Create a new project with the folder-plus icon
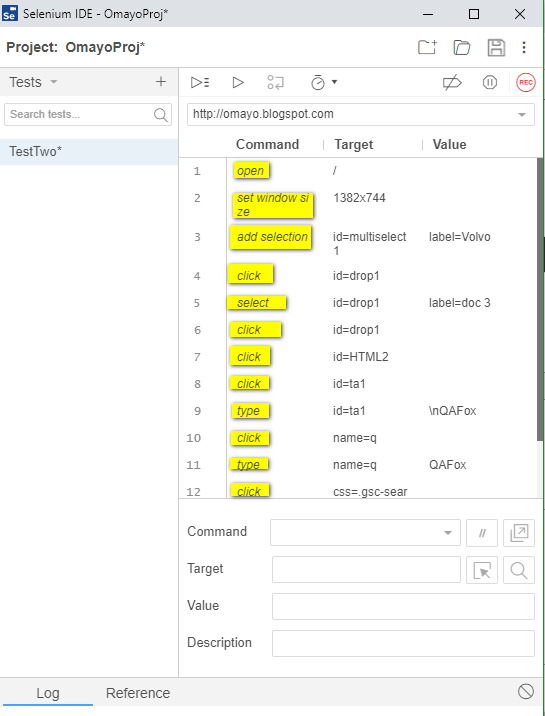The width and height of the screenshot is (545, 716). tap(427, 47)
